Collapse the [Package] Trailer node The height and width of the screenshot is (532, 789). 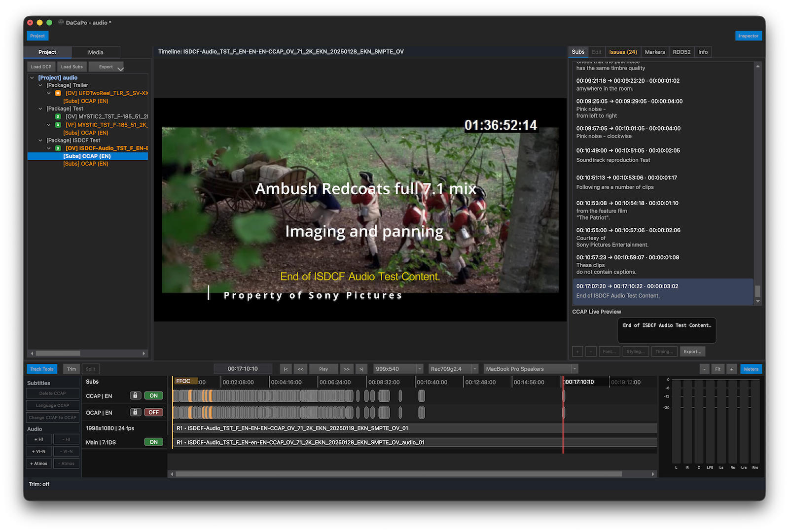(x=40, y=85)
